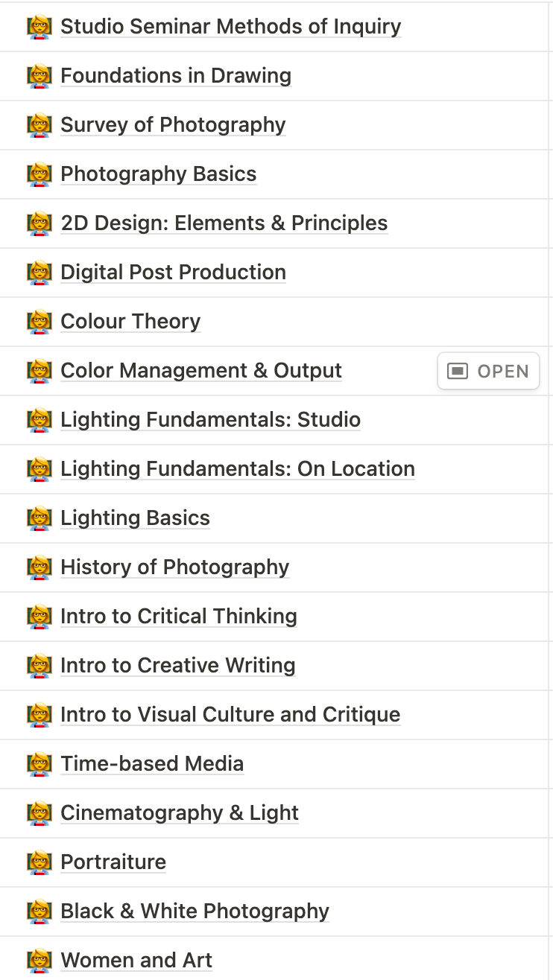Click the teacher emoji icon beside Foundations in Drawing

coord(39,76)
